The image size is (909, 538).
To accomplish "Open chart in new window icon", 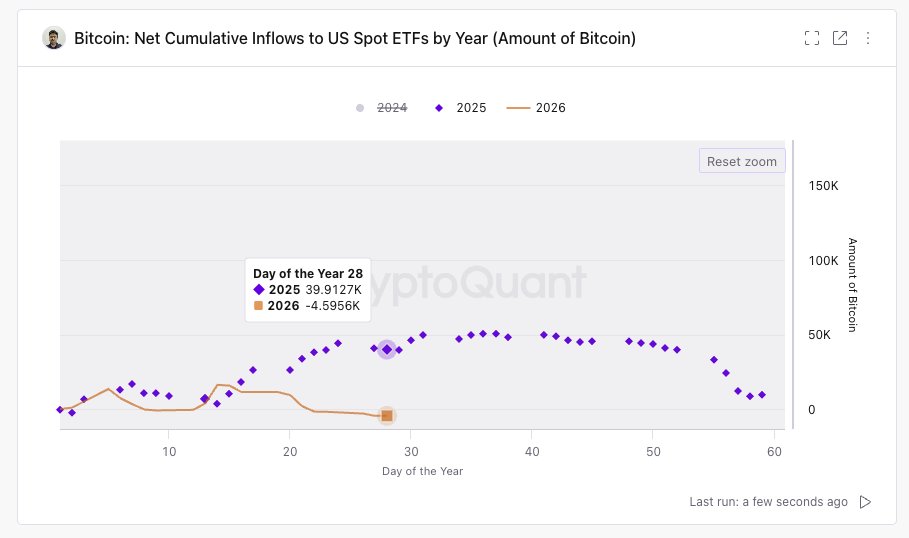I will (840, 38).
